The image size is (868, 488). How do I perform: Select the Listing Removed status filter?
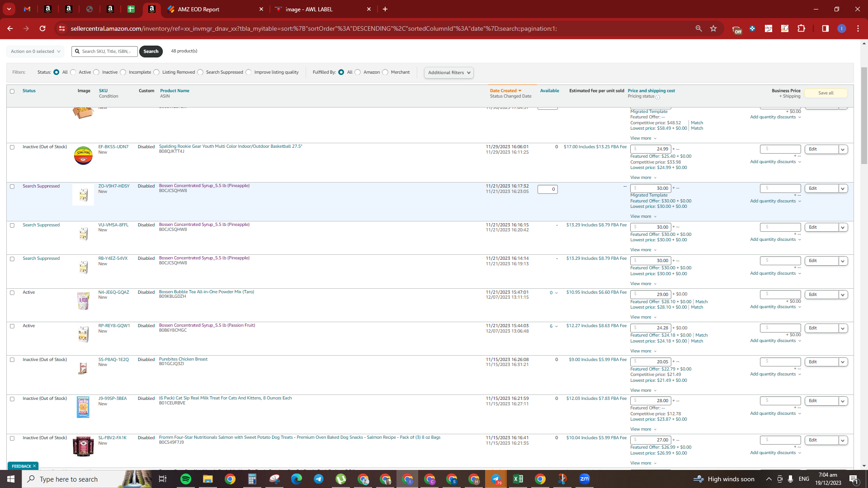coord(156,72)
